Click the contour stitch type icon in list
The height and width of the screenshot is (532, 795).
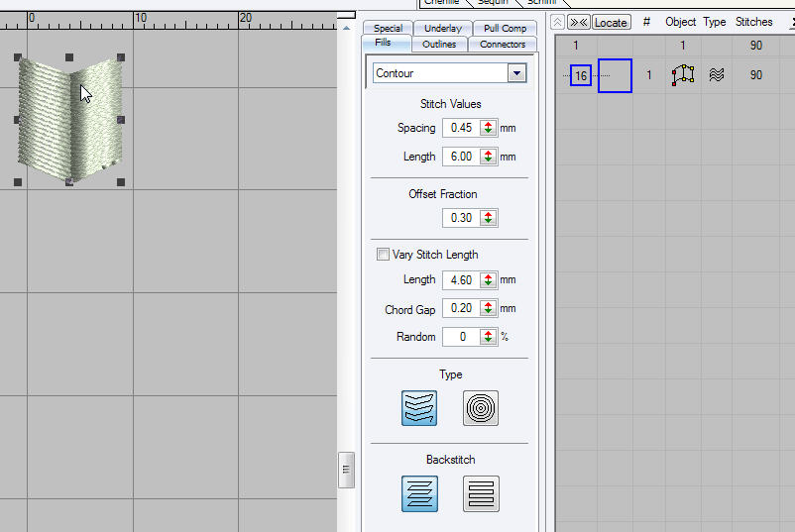click(716, 75)
